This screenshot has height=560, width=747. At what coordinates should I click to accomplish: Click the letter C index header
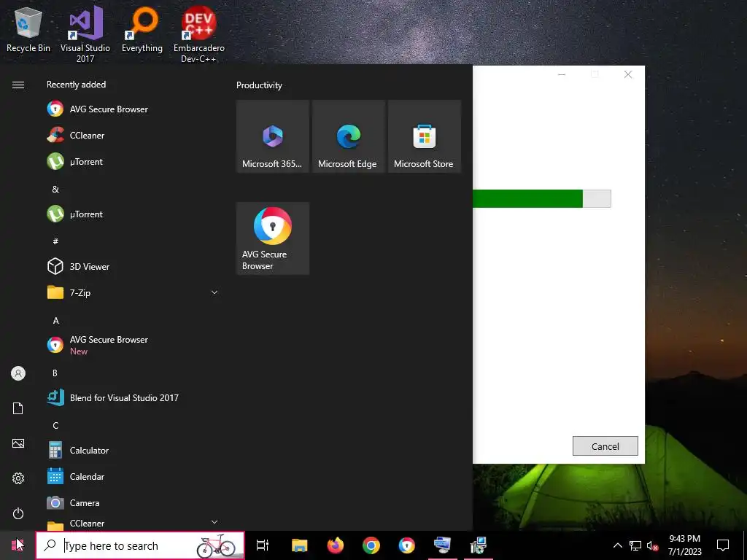point(55,426)
